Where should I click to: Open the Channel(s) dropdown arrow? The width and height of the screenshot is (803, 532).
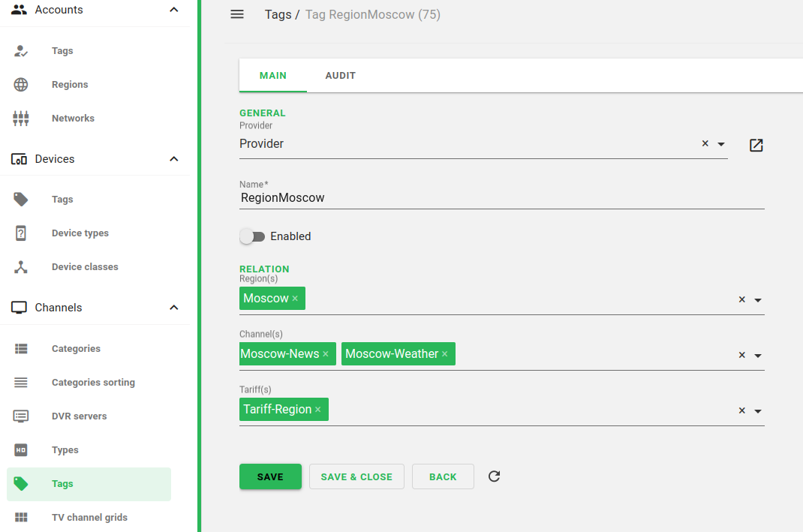pos(758,356)
